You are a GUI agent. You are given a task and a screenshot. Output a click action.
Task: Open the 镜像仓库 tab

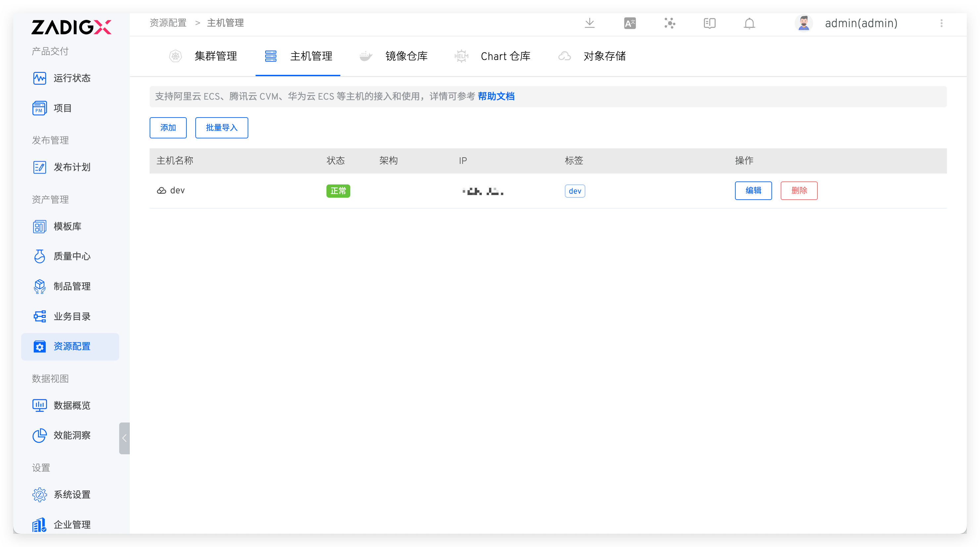point(407,56)
